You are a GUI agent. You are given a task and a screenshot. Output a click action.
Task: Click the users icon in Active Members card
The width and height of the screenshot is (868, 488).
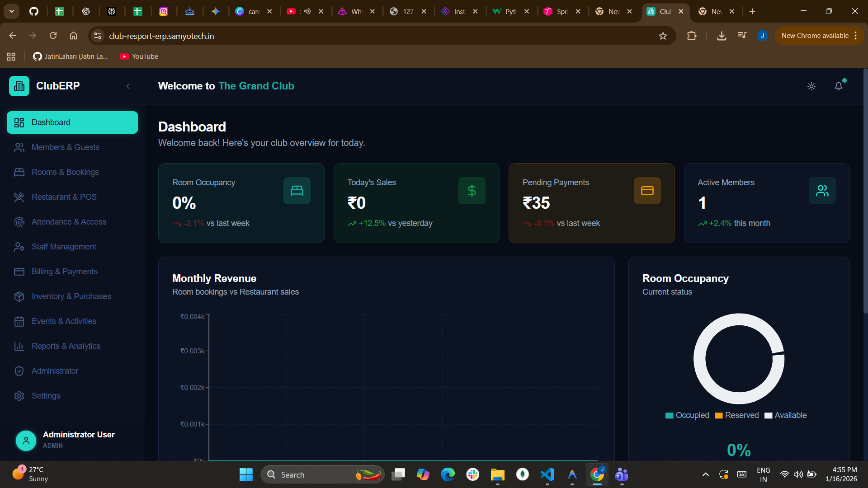pyautogui.click(x=822, y=191)
